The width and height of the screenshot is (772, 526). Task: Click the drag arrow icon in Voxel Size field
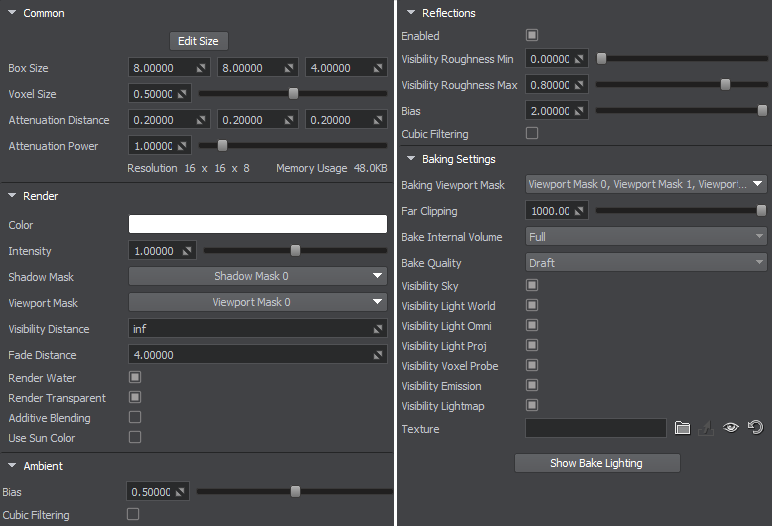tap(186, 94)
